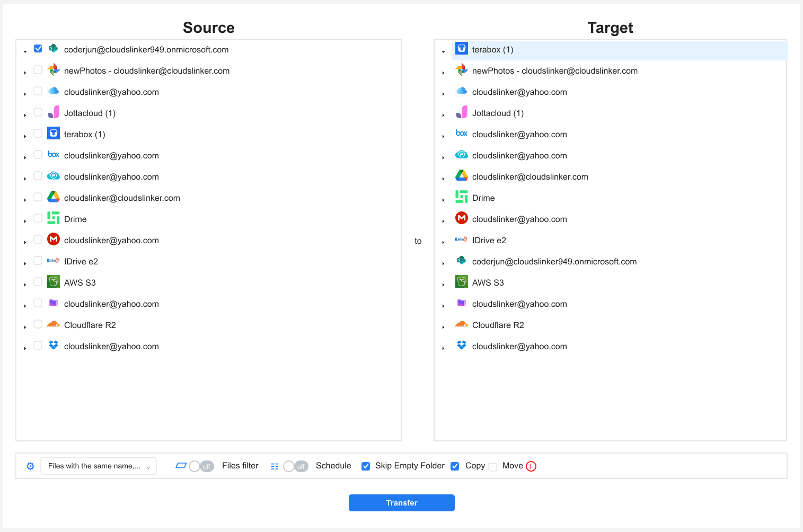Click the Dropbox icon in Source list
The height and width of the screenshot is (532, 803).
pyautogui.click(x=54, y=345)
